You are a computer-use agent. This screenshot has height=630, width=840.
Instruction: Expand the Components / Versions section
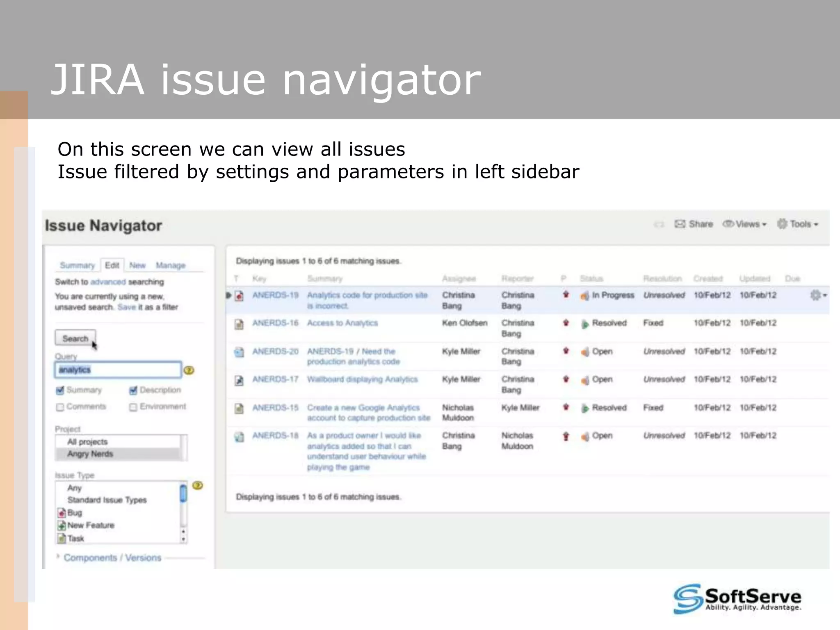tap(112, 558)
